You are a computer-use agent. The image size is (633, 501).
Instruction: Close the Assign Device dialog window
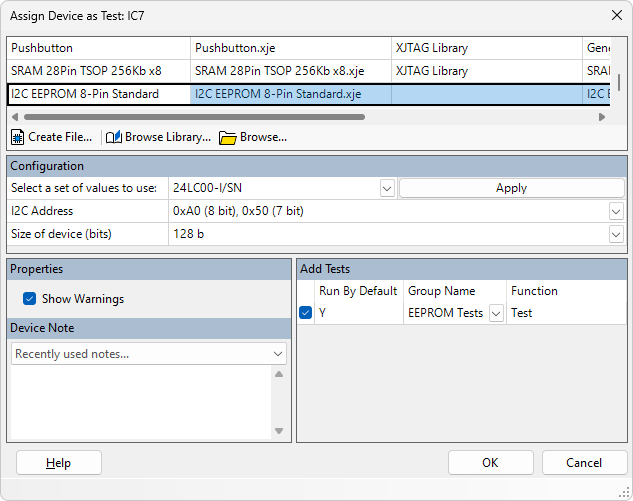[616, 15]
